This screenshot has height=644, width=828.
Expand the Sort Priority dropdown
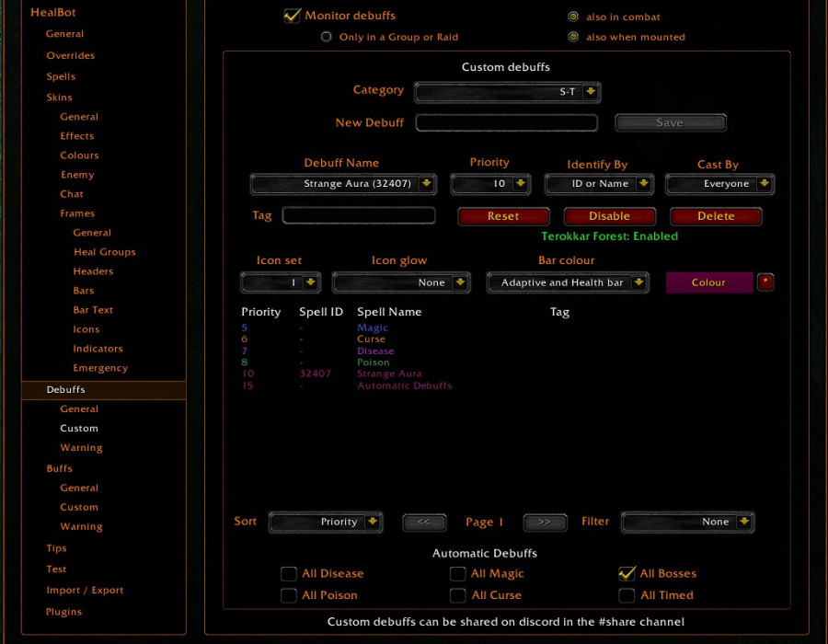[326, 522]
